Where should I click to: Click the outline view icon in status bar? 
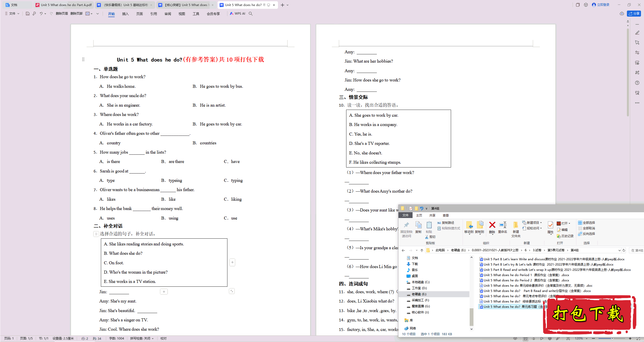tap(533, 338)
